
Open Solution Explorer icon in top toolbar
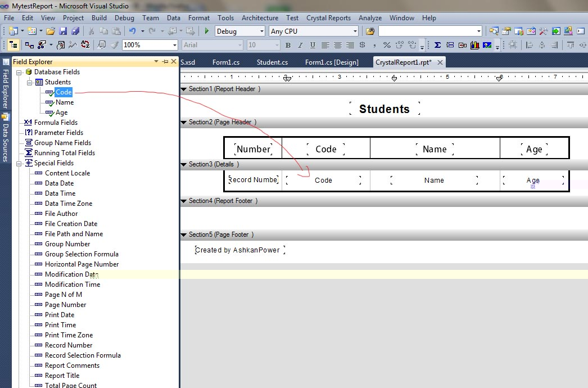pyautogui.click(x=494, y=31)
